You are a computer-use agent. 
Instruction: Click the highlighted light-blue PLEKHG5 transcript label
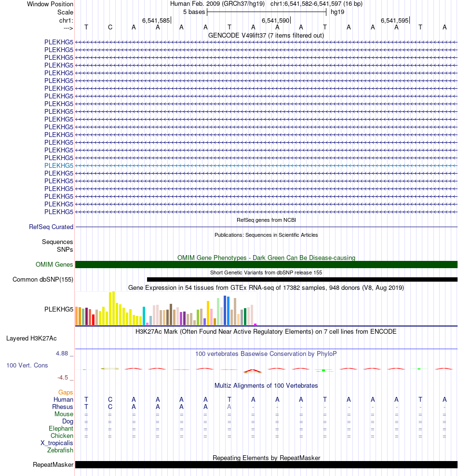click(x=59, y=165)
